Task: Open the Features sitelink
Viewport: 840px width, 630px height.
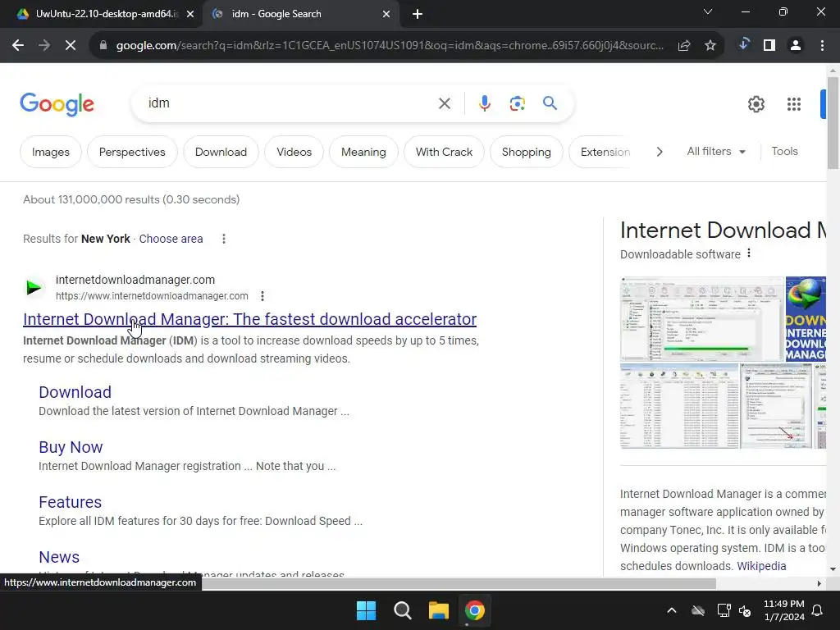Action: point(71,502)
